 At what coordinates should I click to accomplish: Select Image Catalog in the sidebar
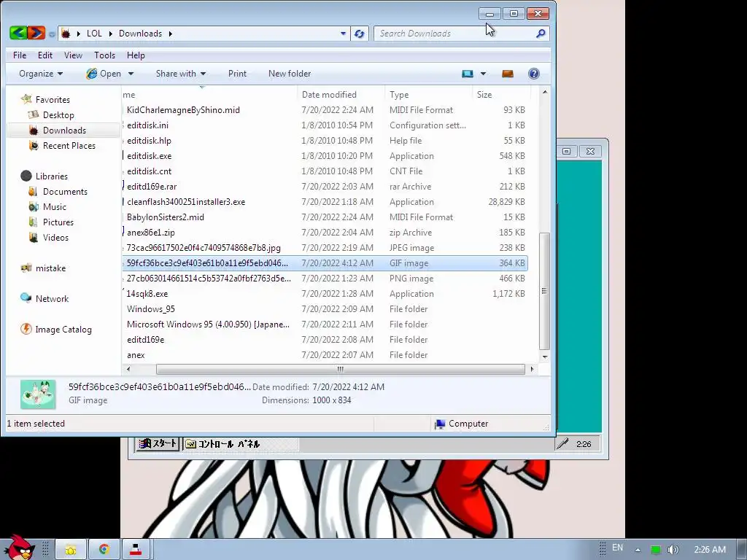tap(63, 329)
